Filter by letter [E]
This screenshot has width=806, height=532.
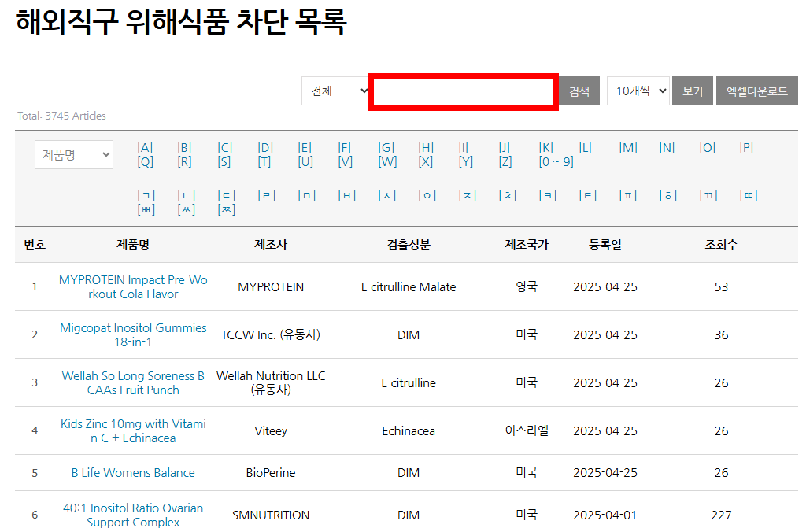click(305, 147)
